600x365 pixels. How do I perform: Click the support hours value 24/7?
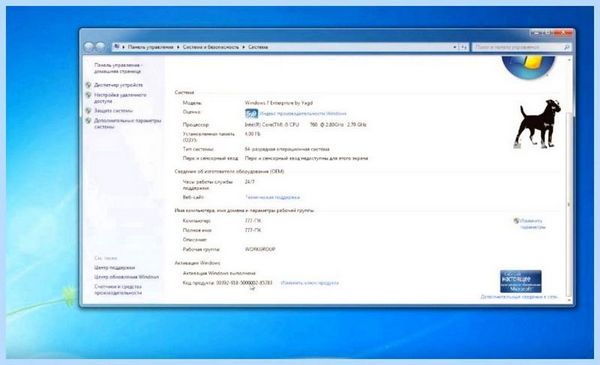(249, 182)
